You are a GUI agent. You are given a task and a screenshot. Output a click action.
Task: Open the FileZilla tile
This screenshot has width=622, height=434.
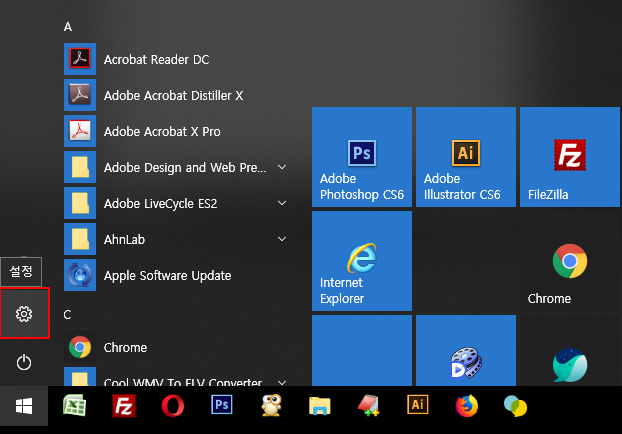570,157
